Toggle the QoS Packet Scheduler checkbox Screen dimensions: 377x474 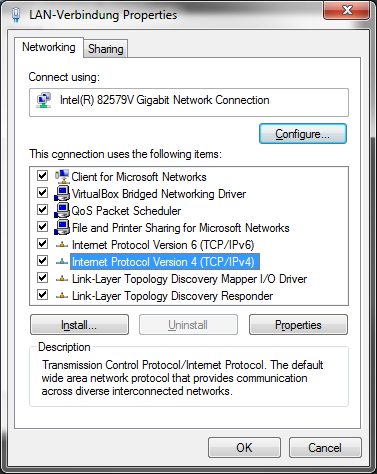42,209
